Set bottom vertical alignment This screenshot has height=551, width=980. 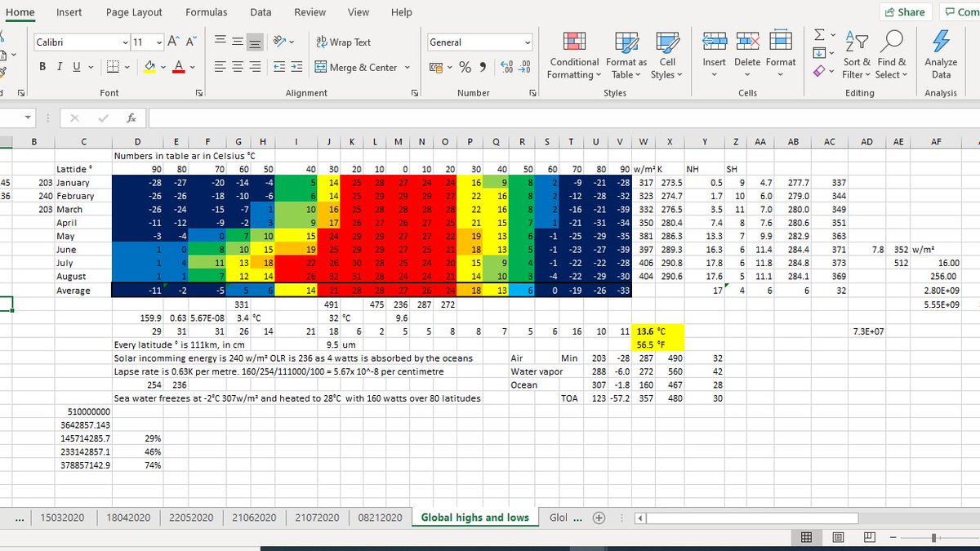[255, 42]
